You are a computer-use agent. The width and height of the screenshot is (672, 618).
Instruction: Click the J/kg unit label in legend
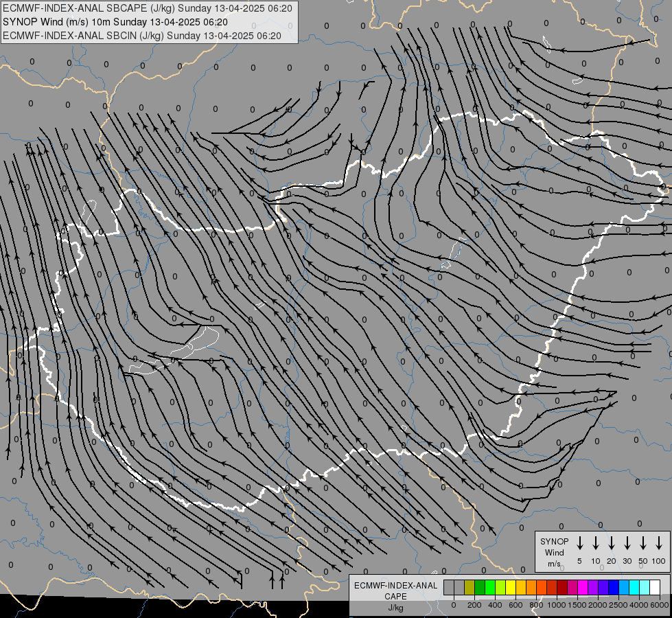pos(395,608)
